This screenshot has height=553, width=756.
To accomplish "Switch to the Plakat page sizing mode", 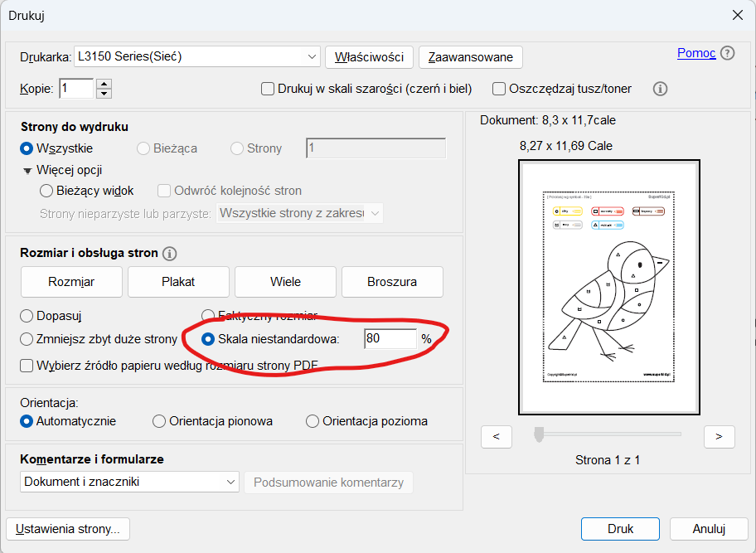I will pyautogui.click(x=178, y=282).
